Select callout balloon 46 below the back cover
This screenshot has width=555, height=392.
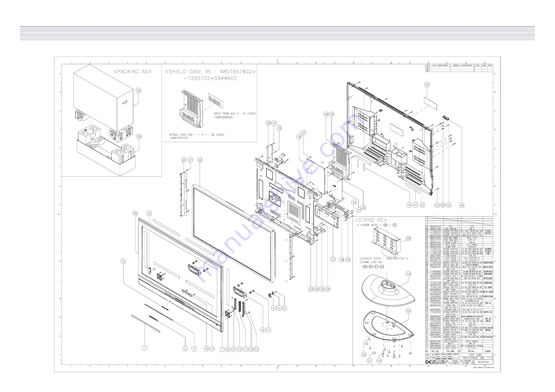click(x=462, y=205)
